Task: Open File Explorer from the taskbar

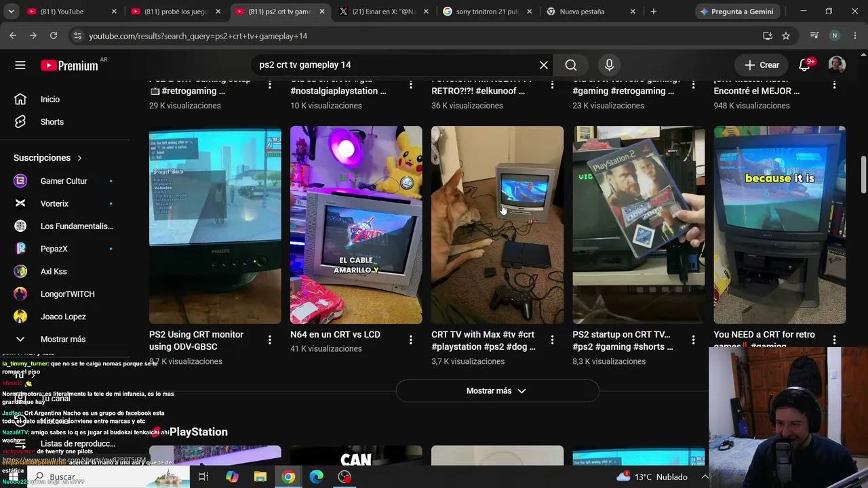Action: [x=260, y=476]
